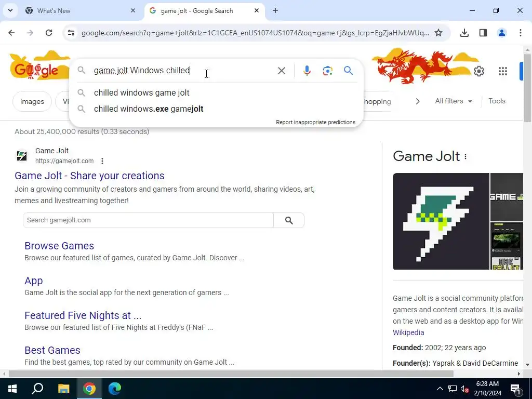
Task: Open Windows taskbar search
Action: click(x=37, y=389)
